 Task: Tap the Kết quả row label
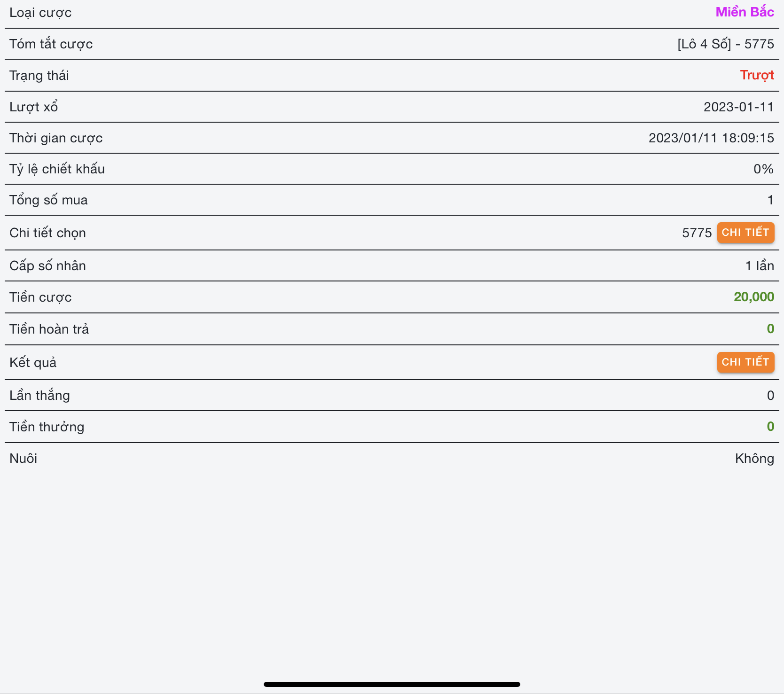click(x=33, y=363)
